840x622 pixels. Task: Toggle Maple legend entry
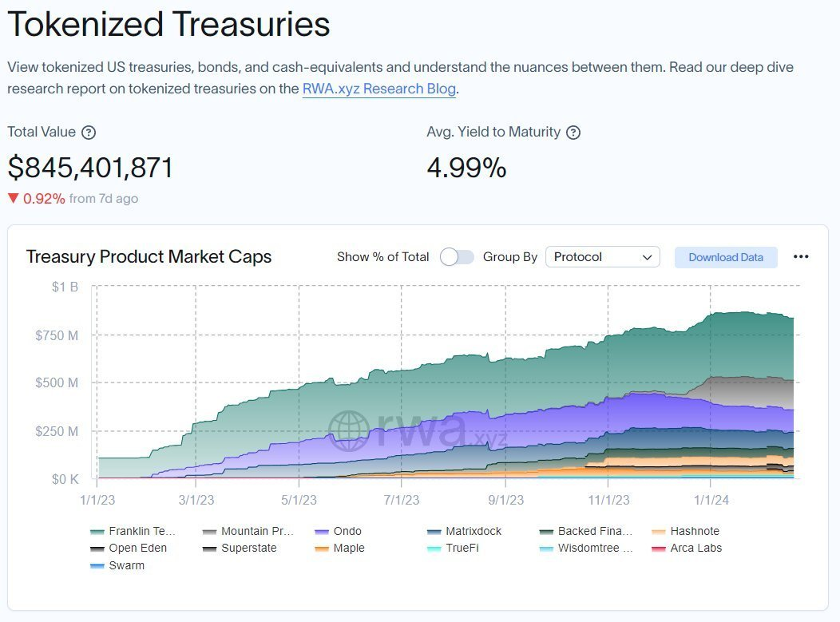pos(339,548)
